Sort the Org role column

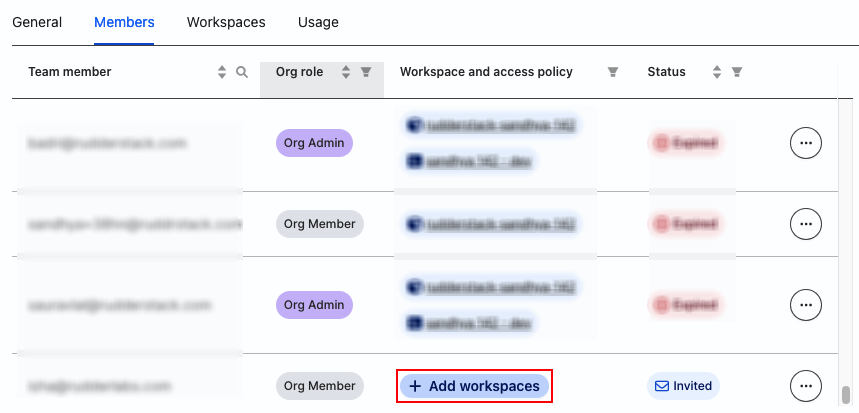coord(346,72)
